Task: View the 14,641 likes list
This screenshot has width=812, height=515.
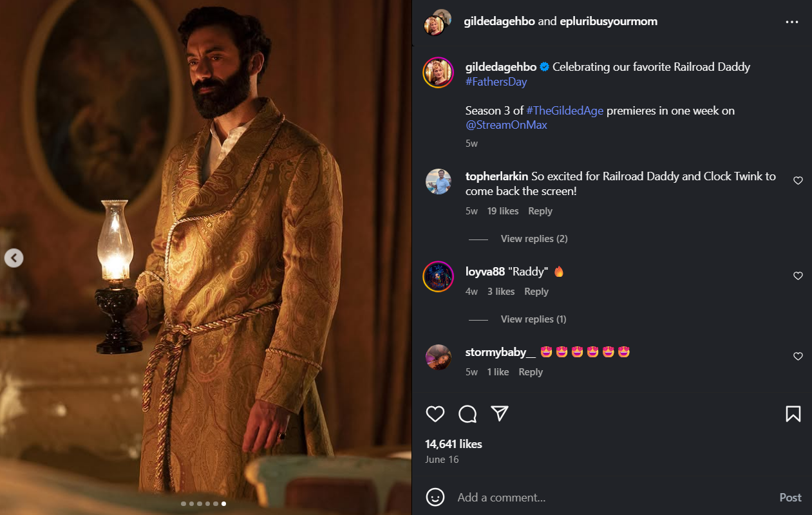Action: click(453, 444)
